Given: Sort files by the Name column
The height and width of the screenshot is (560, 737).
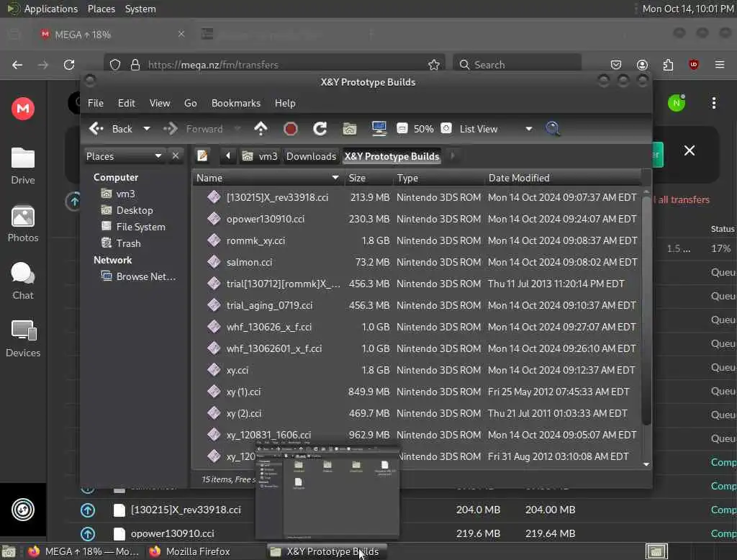Looking at the screenshot, I should coord(268,178).
